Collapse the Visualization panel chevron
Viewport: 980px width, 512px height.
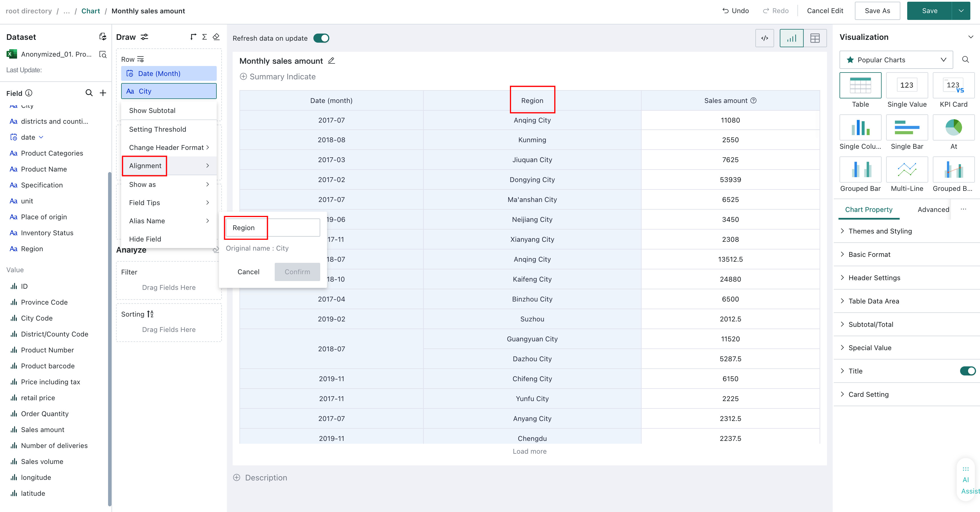coord(971,37)
